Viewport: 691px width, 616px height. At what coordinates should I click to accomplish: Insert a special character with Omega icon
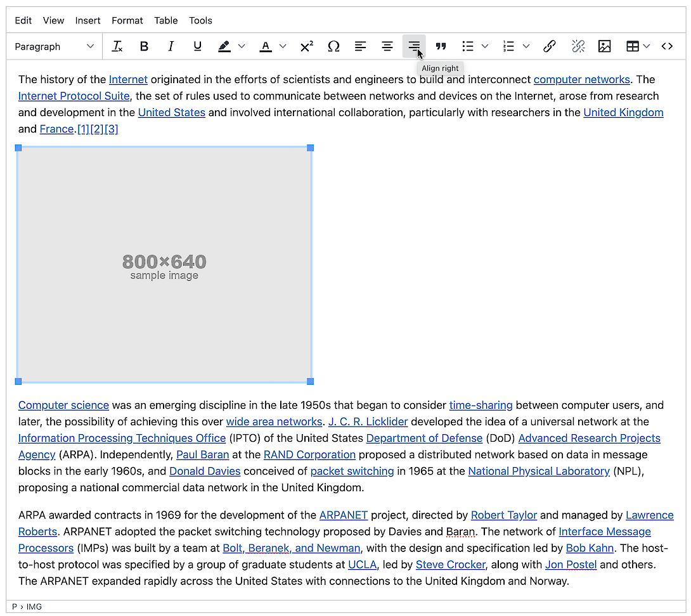pos(333,46)
